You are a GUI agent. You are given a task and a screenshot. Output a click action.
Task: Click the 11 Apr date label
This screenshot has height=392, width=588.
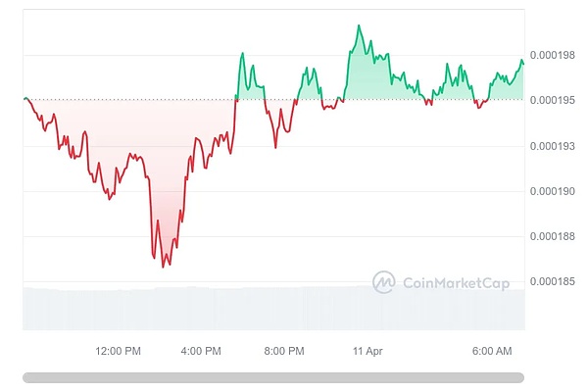click(367, 351)
